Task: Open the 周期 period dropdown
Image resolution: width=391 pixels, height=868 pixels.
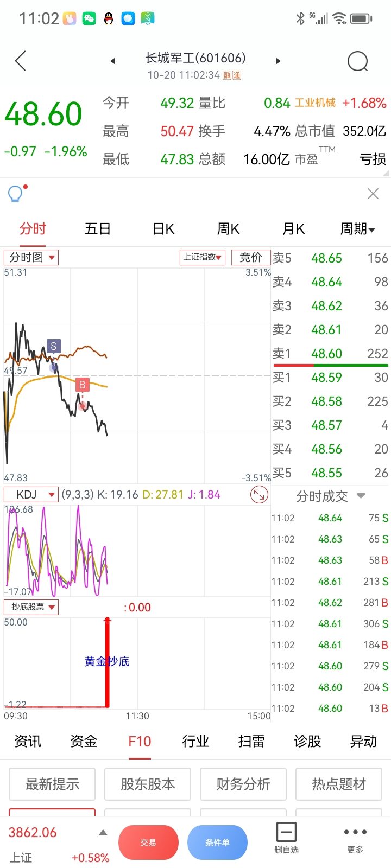Action: [x=357, y=229]
